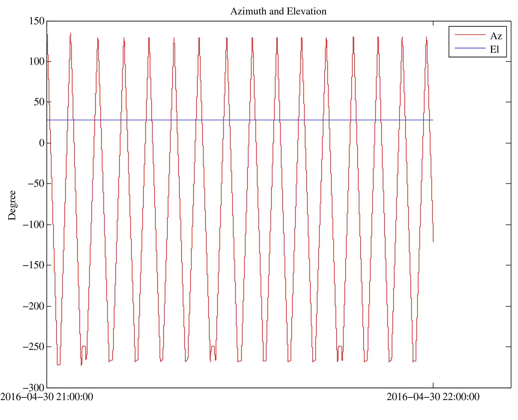
Task: Click the 22:00:00 tick mark on bottom axis
Action: [433, 385]
